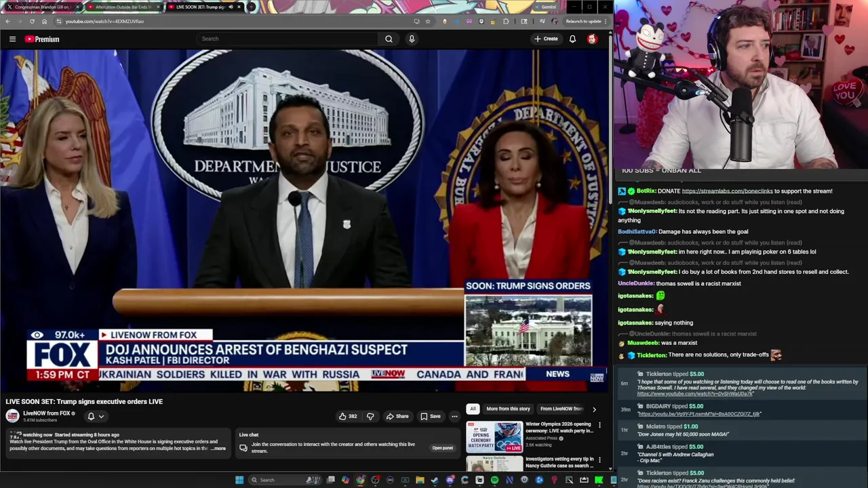Bookmark this page with star icon
Viewport: 868px width, 488px height.
[x=427, y=21]
